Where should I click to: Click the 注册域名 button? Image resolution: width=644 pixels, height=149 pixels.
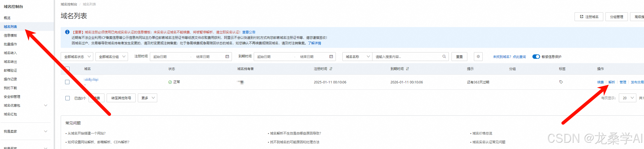pos(589,17)
